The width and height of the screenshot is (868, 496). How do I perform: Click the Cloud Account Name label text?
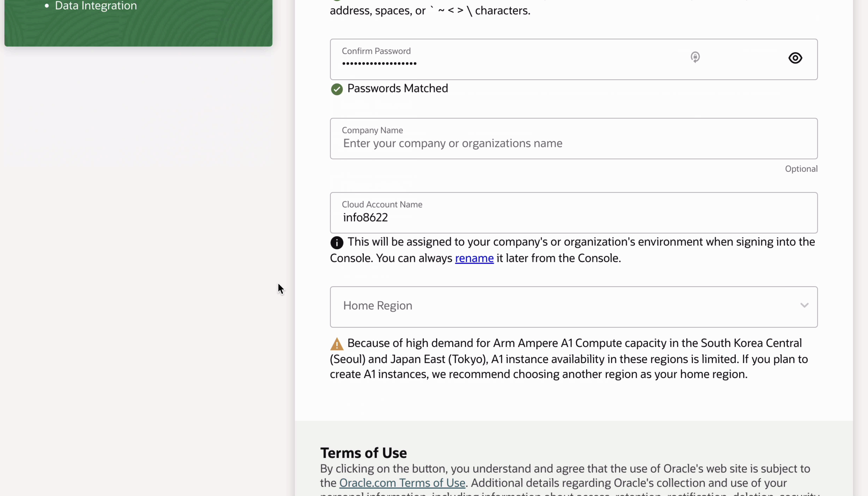point(382,204)
